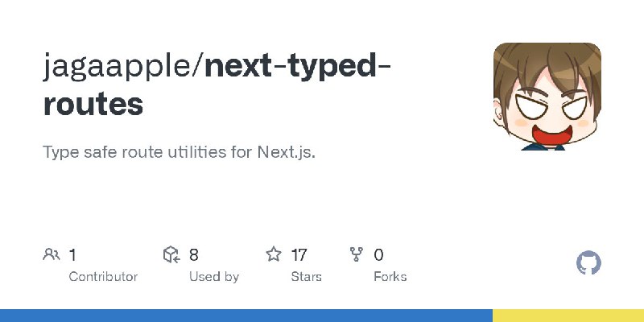Open the anime avatar profile image
The image size is (644, 322).
547,96
